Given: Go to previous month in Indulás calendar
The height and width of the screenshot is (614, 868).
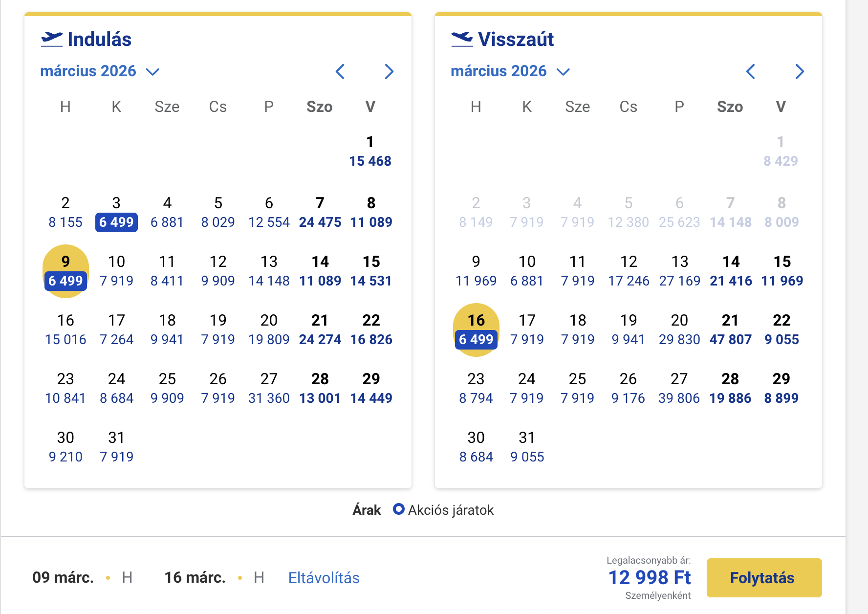Looking at the screenshot, I should tap(340, 72).
